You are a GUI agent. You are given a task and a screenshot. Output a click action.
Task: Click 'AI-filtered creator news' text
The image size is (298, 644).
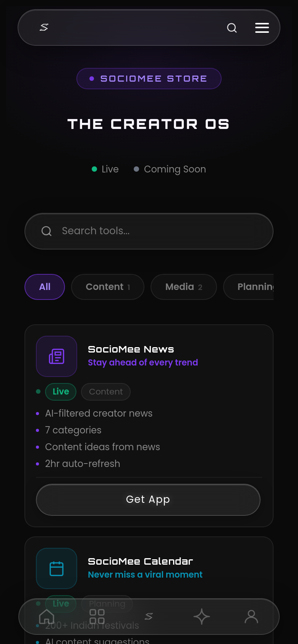coord(99,414)
